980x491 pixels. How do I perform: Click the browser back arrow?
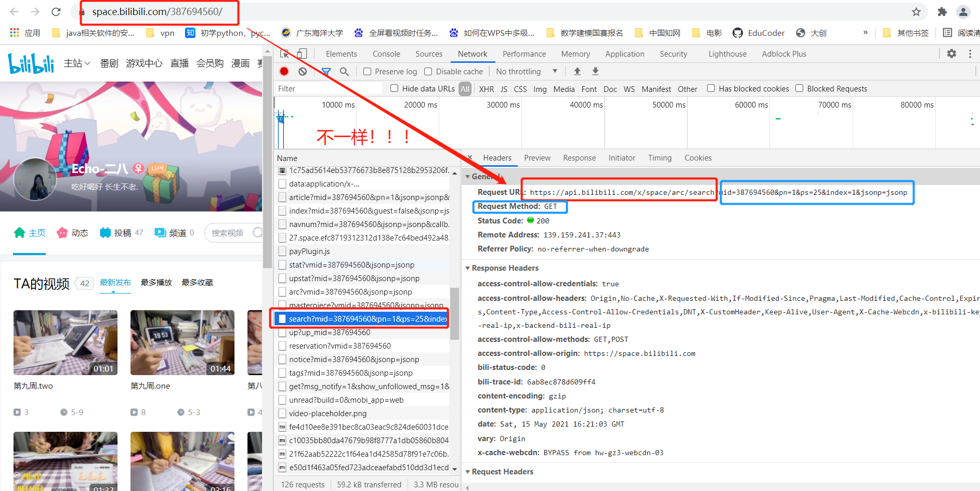point(14,11)
